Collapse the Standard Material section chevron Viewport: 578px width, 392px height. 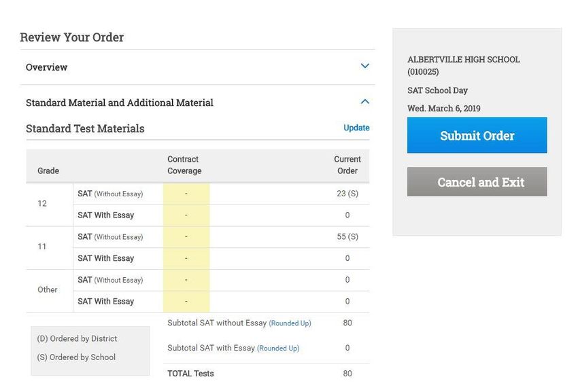click(364, 102)
